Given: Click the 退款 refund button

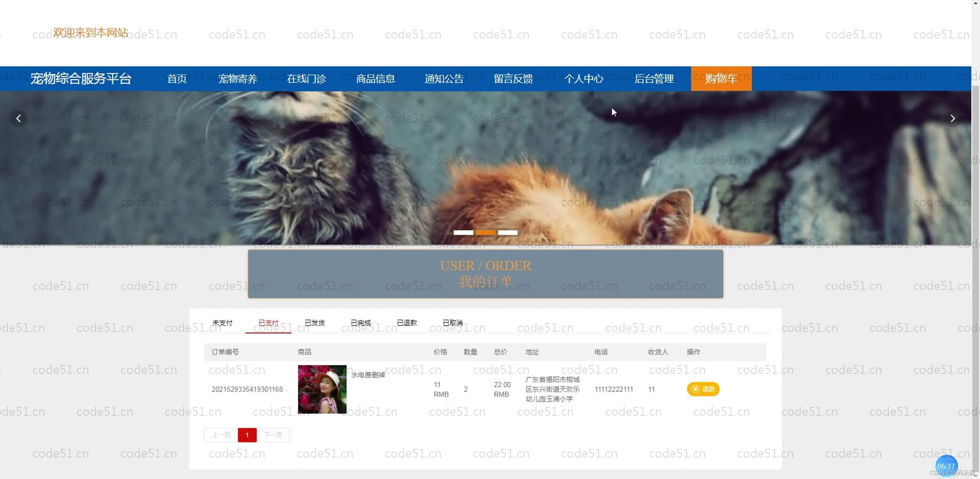Looking at the screenshot, I should 703,389.
